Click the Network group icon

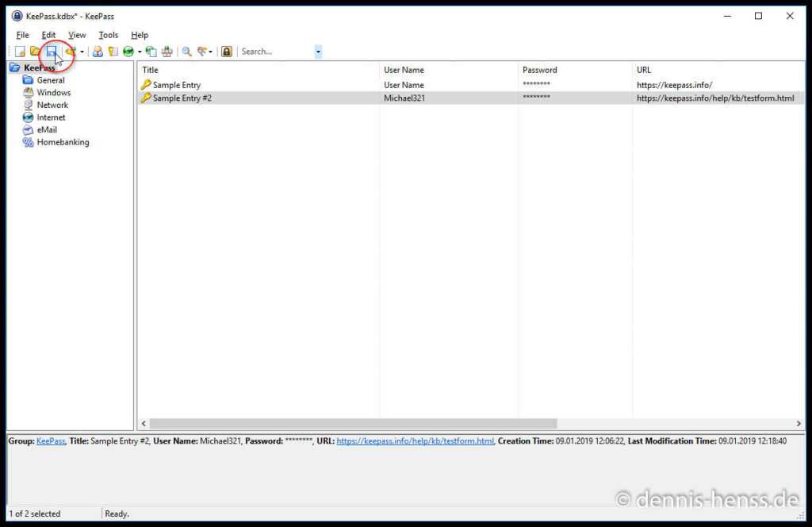pos(28,105)
